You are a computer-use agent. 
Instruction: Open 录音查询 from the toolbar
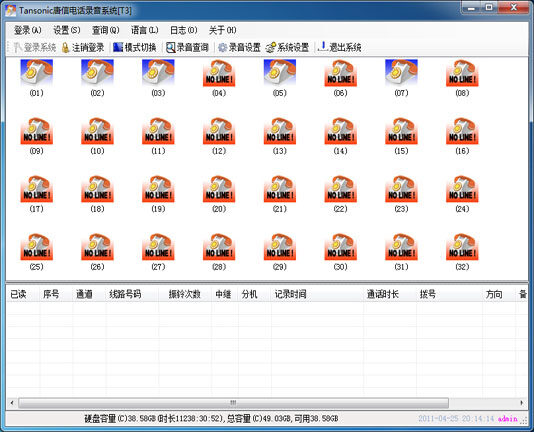coord(187,47)
